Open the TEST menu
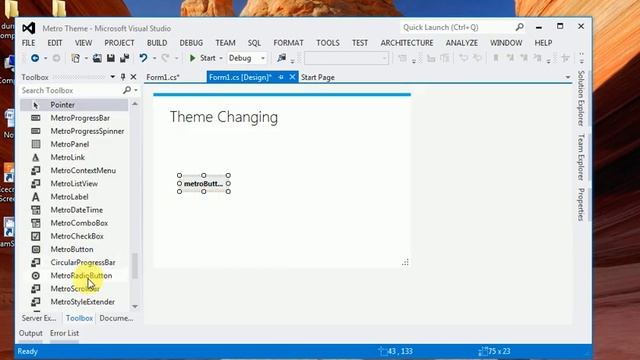The height and width of the screenshot is (360, 640). [x=360, y=43]
